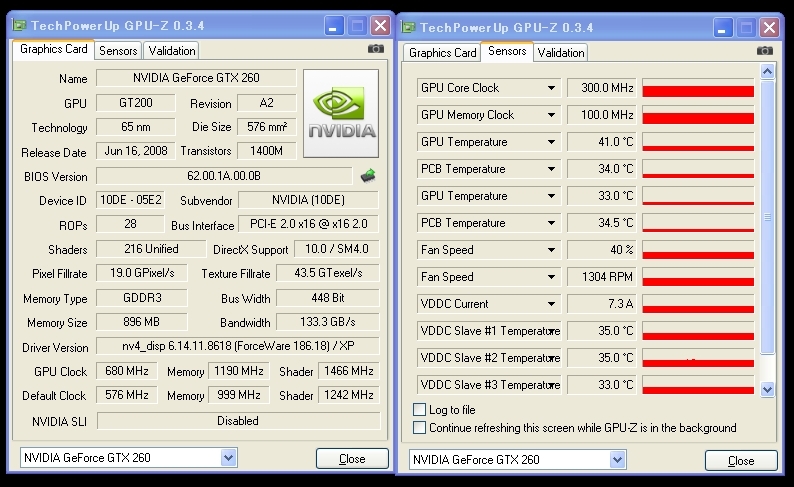Open the 41.0 °C GPU Temperature dropdown
The width and height of the screenshot is (794, 487).
point(551,142)
